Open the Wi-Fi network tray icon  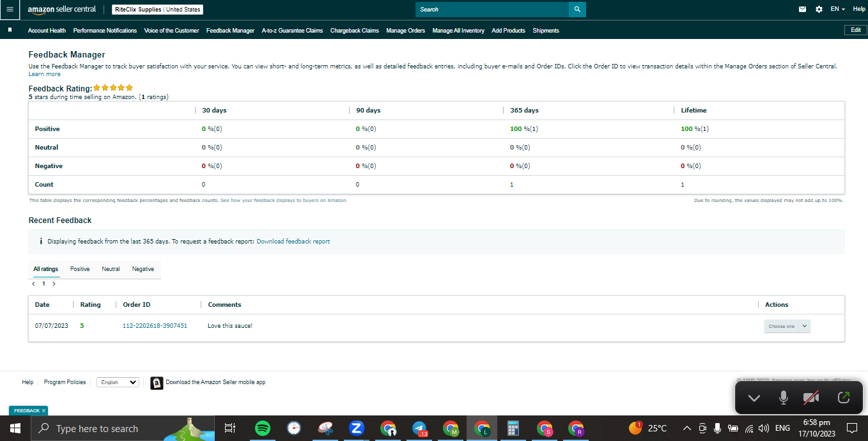tap(749, 428)
